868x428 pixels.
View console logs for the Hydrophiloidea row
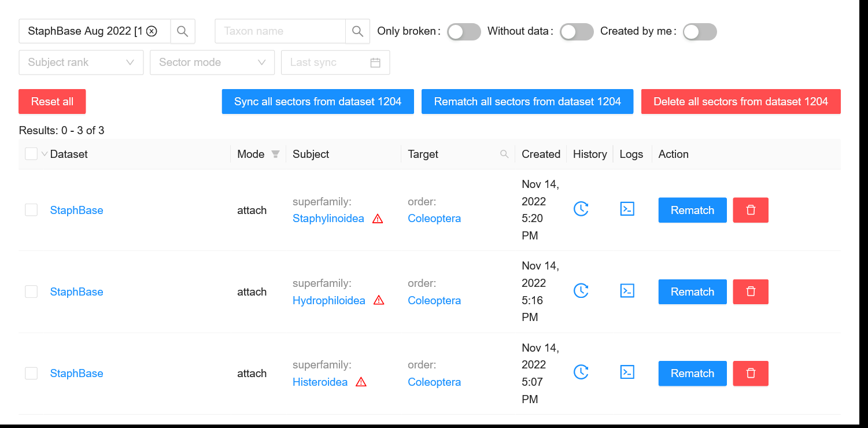coord(627,290)
